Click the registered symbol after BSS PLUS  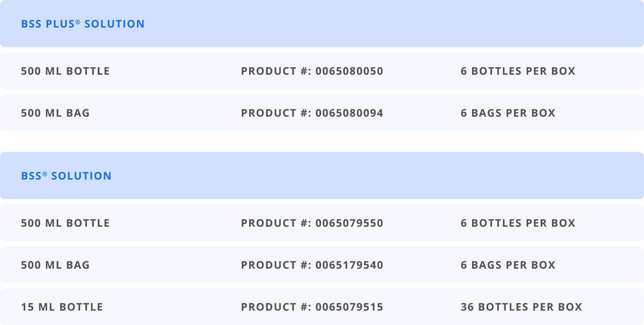coord(78,21)
